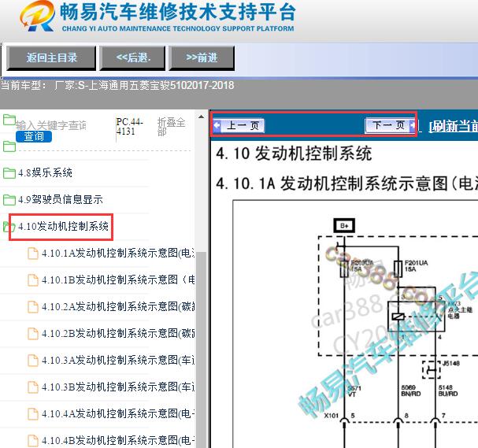Go back with the <<后退 button
This screenshot has height=448, width=478.
click(x=132, y=58)
